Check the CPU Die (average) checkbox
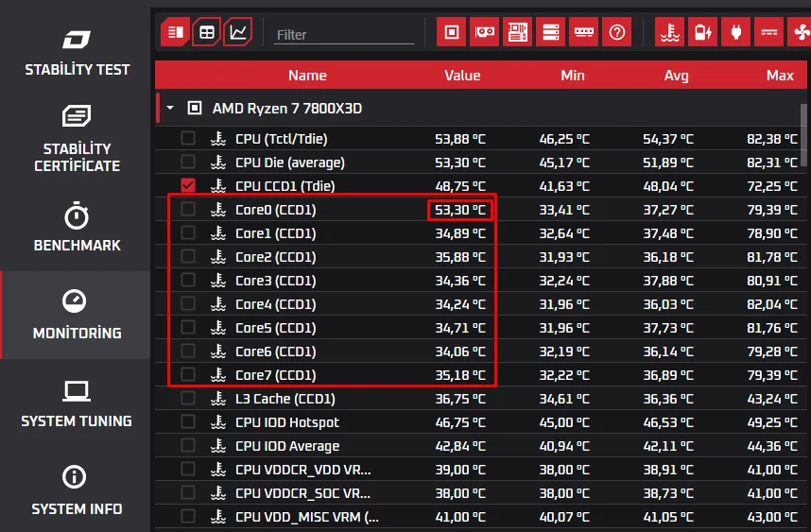Screen dimensions: 811x532 point(188,162)
